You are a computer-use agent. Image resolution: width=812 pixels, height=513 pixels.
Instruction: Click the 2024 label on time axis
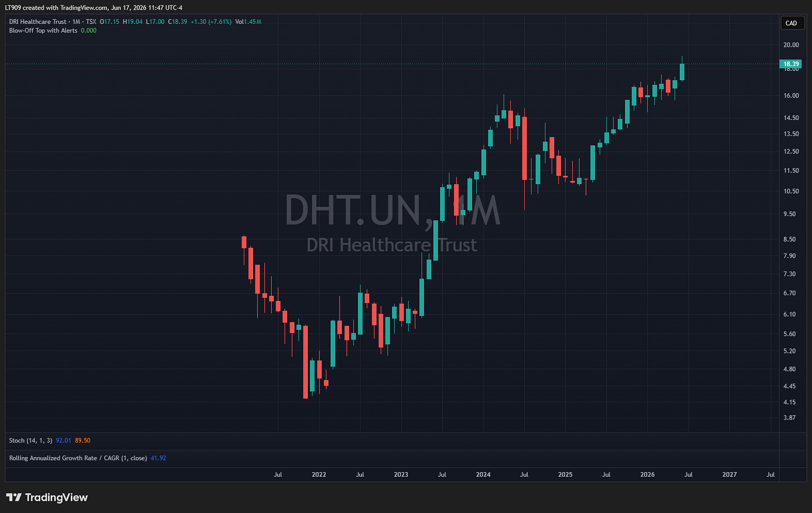click(x=484, y=474)
